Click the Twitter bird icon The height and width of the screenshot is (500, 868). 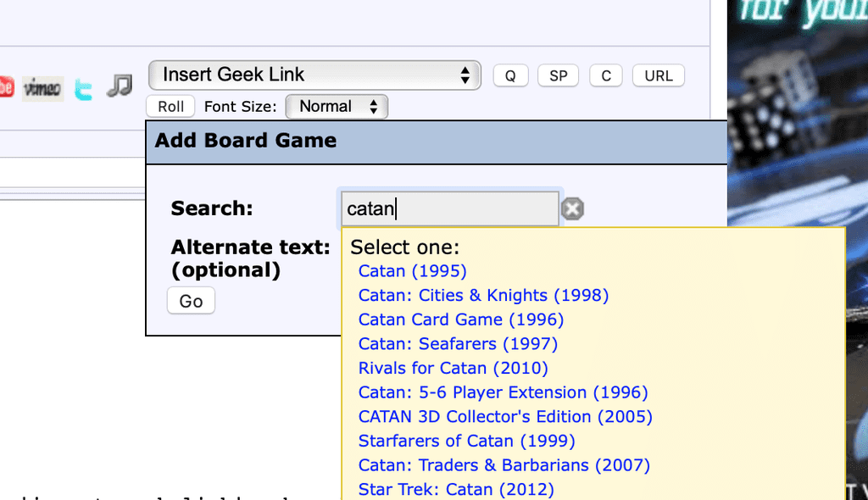point(84,89)
